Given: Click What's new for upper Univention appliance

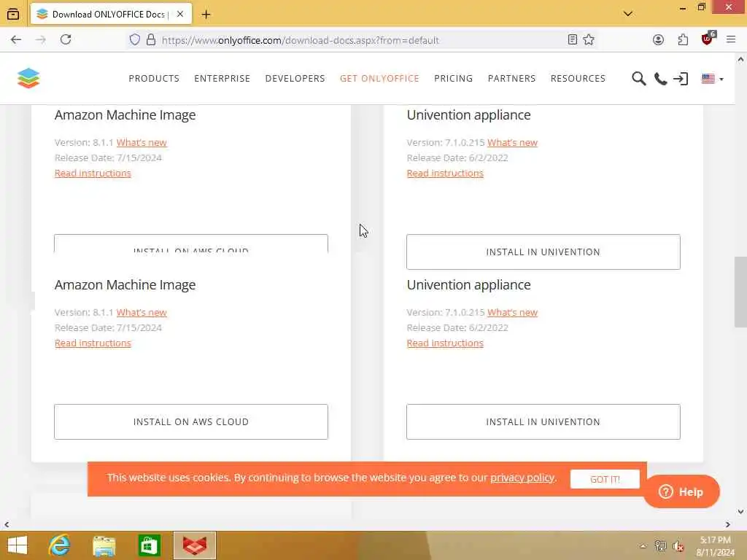Looking at the screenshot, I should click(x=512, y=142).
